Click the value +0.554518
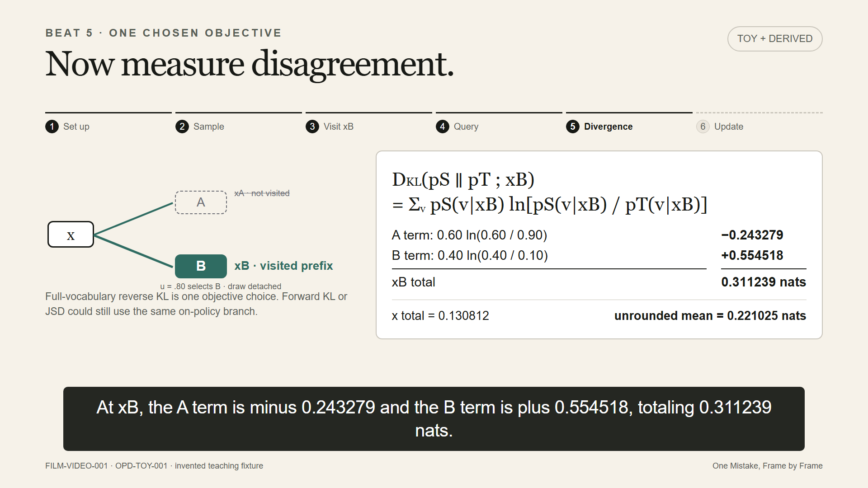The image size is (868, 488). click(x=752, y=255)
